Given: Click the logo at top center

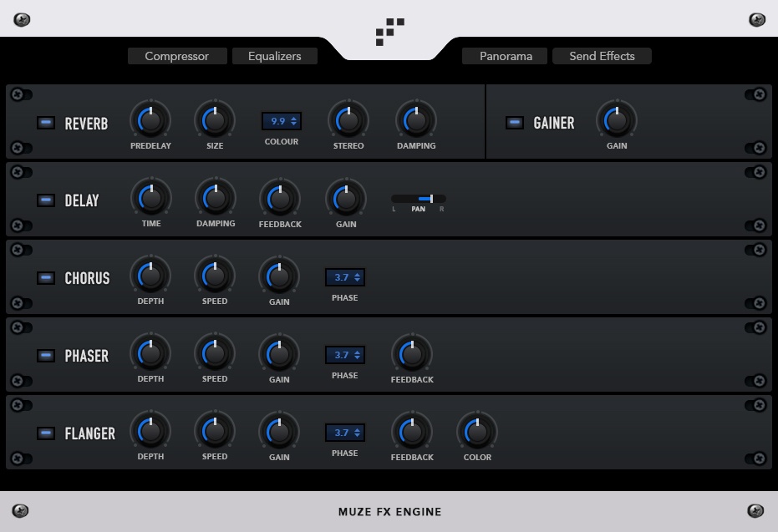Looking at the screenshot, I should coord(389,32).
